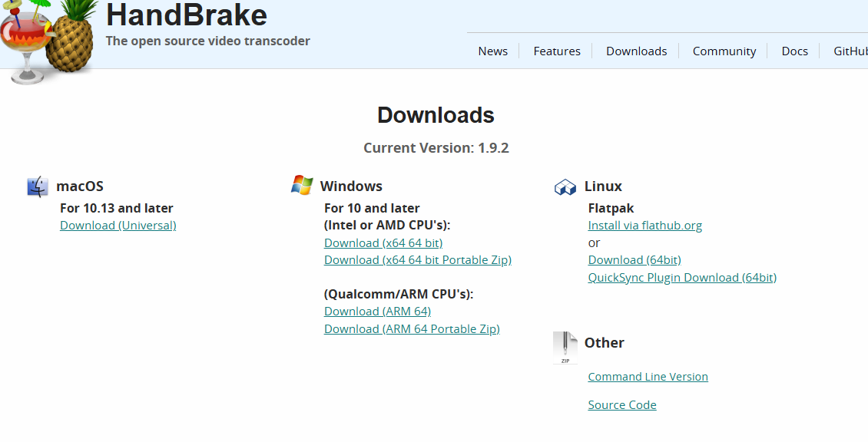This screenshot has height=442, width=868.
Task: Open the Docs navigation link
Action: tap(795, 51)
